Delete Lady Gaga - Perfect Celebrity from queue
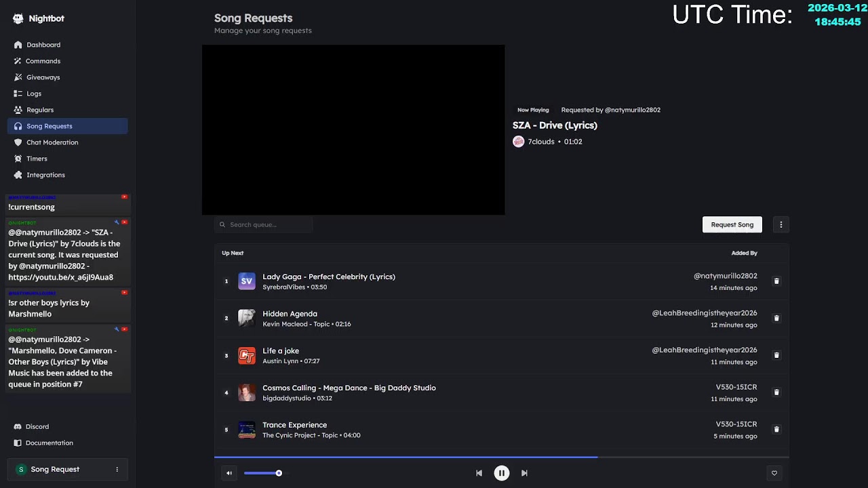This screenshot has height=488, width=868. [x=776, y=281]
